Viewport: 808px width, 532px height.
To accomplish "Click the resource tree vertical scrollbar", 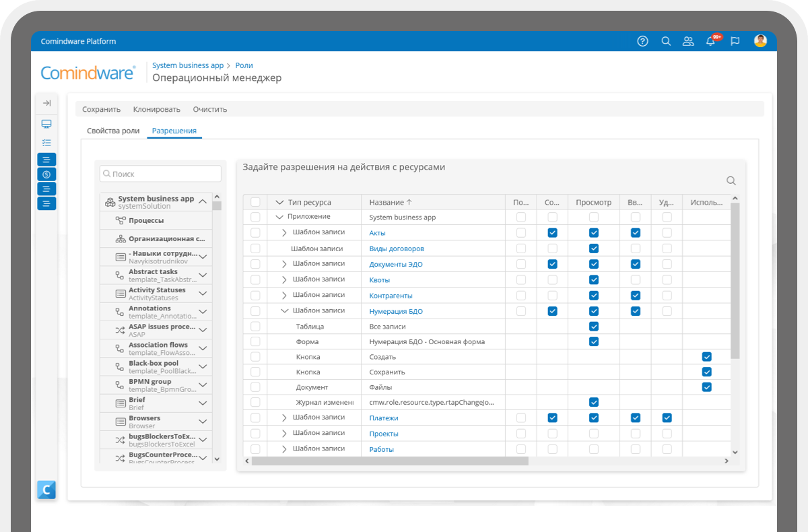I will (x=217, y=206).
